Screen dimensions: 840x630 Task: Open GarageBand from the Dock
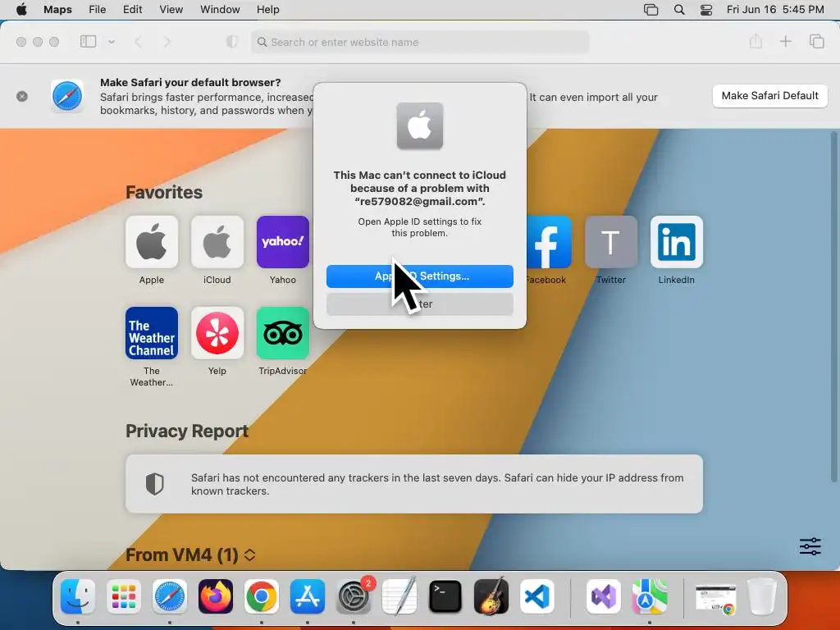coord(491,596)
